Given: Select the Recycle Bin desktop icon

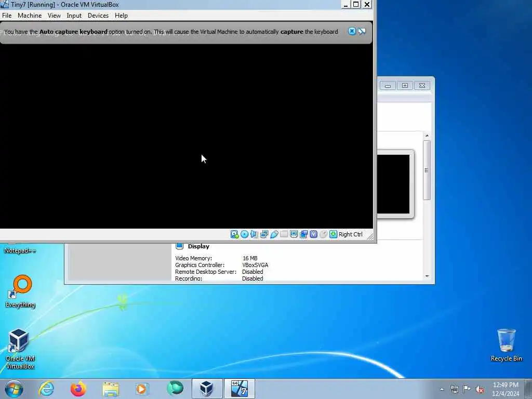Looking at the screenshot, I should click(x=506, y=345).
